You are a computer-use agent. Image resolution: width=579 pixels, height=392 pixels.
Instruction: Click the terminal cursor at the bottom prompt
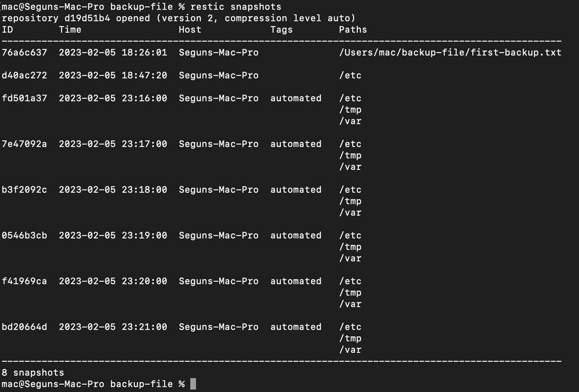[193, 384]
